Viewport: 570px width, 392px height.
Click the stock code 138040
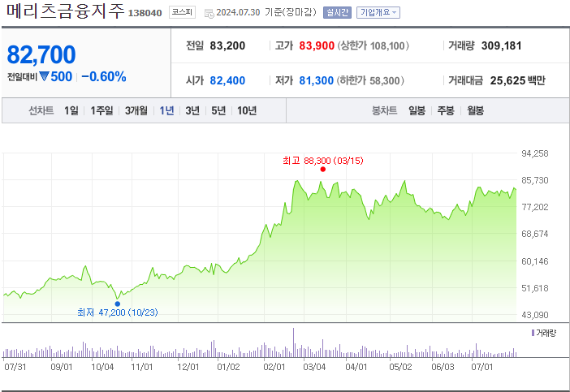coord(145,13)
